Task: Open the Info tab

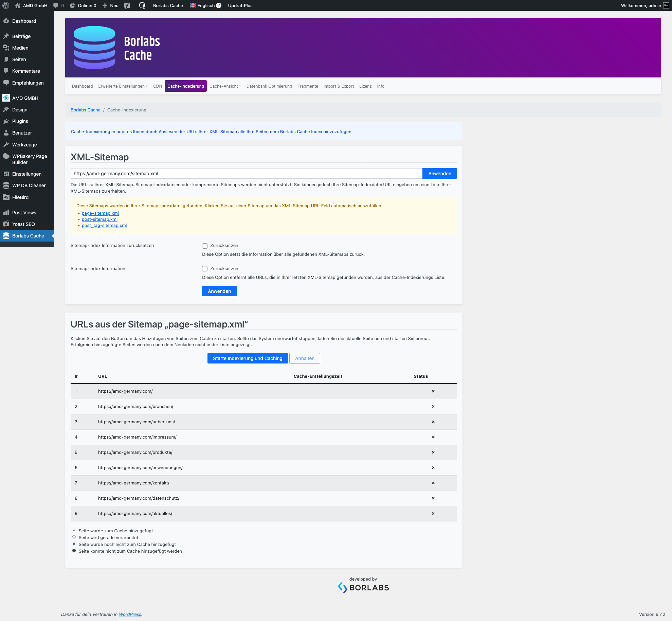Action: 381,86
